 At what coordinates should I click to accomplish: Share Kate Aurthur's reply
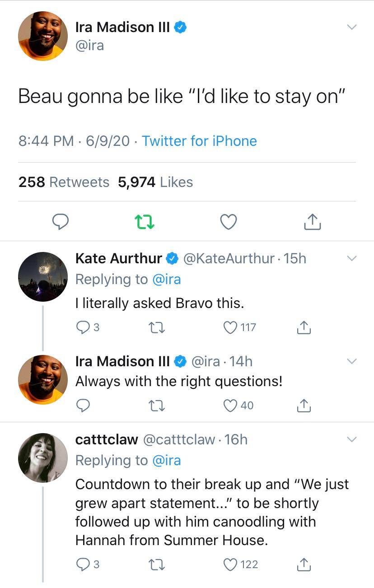click(x=304, y=327)
